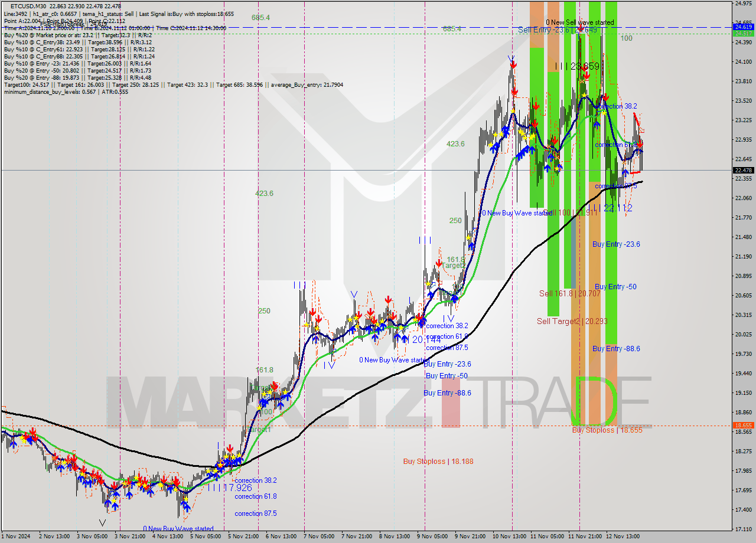Select the 'Target100: 24.517' targets info line
The image size is (756, 543).
tap(173, 85)
